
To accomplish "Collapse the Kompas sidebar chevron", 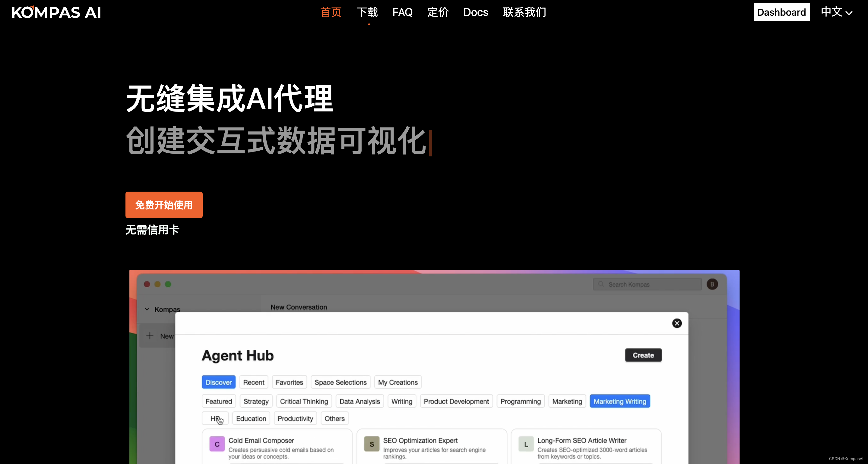I will [x=147, y=309].
